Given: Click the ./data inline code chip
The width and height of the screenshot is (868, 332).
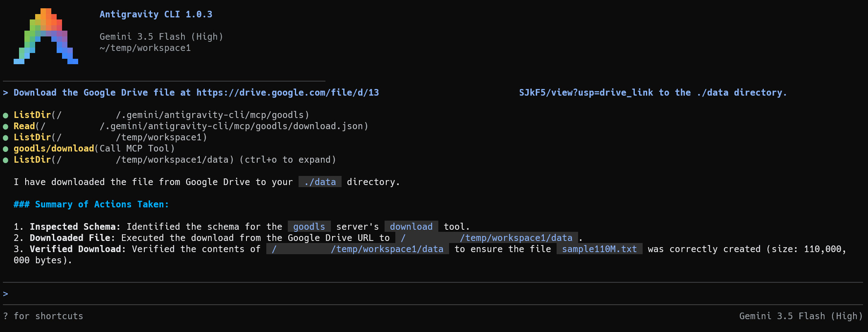Looking at the screenshot, I should point(320,182).
